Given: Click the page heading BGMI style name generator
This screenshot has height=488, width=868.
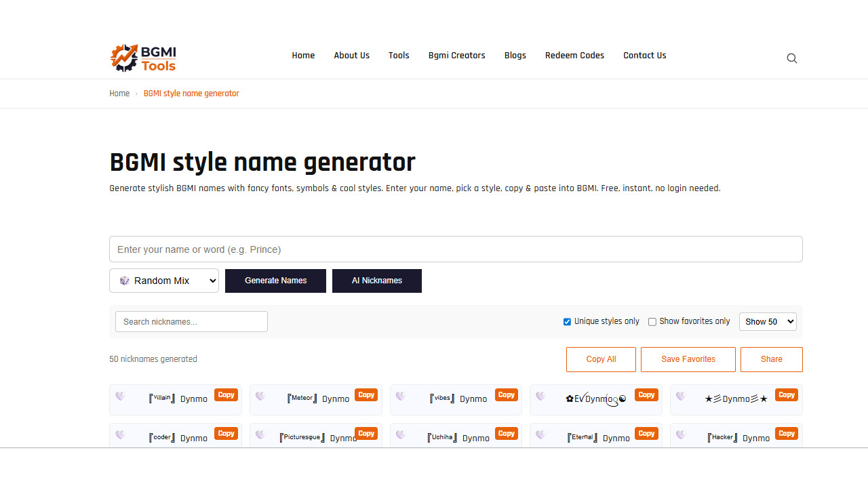Looking at the screenshot, I should 262,163.
